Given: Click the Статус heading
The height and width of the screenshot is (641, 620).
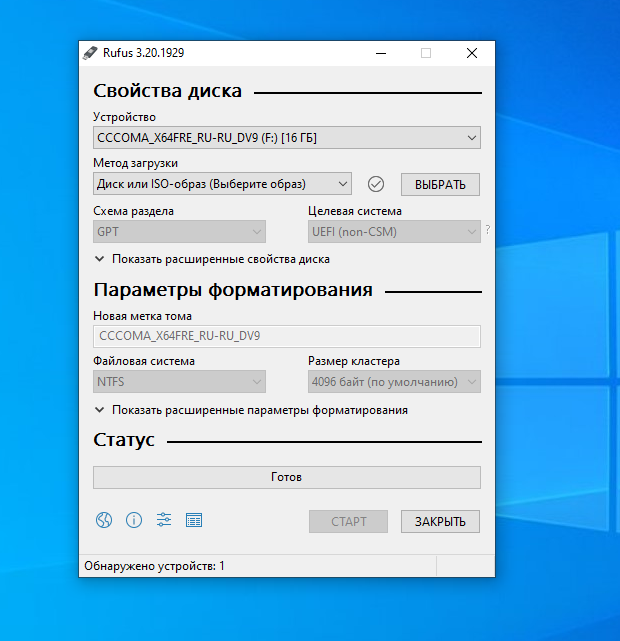Looking at the screenshot, I should (x=124, y=440).
